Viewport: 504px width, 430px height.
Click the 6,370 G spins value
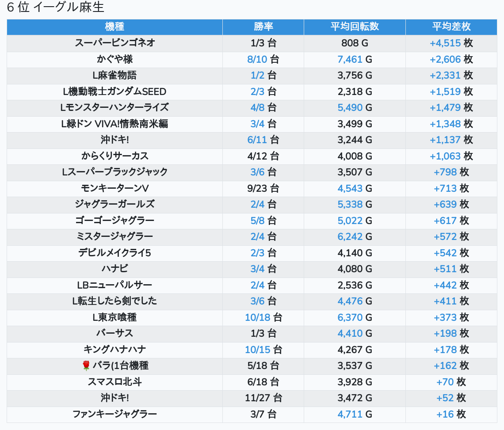point(355,317)
